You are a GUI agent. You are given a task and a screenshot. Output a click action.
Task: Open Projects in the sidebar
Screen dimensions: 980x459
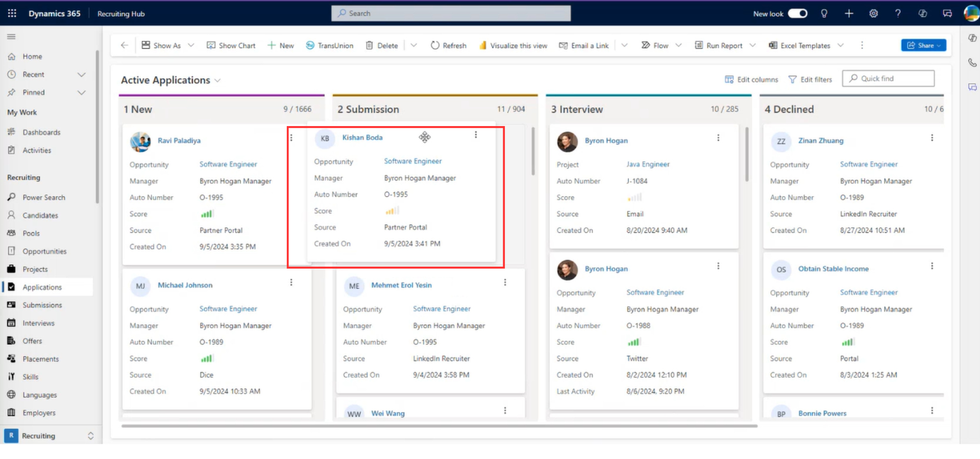click(35, 269)
